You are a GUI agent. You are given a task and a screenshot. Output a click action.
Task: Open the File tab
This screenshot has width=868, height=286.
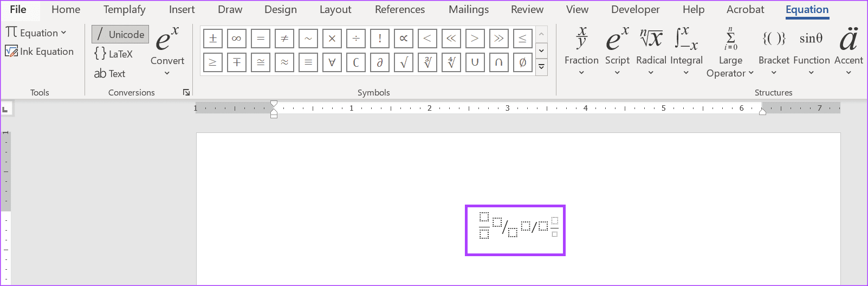(x=18, y=9)
